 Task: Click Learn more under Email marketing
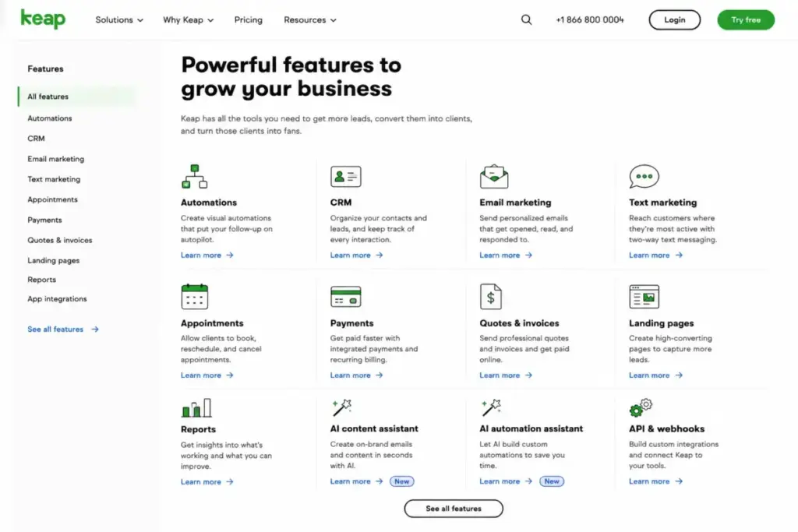coord(500,255)
